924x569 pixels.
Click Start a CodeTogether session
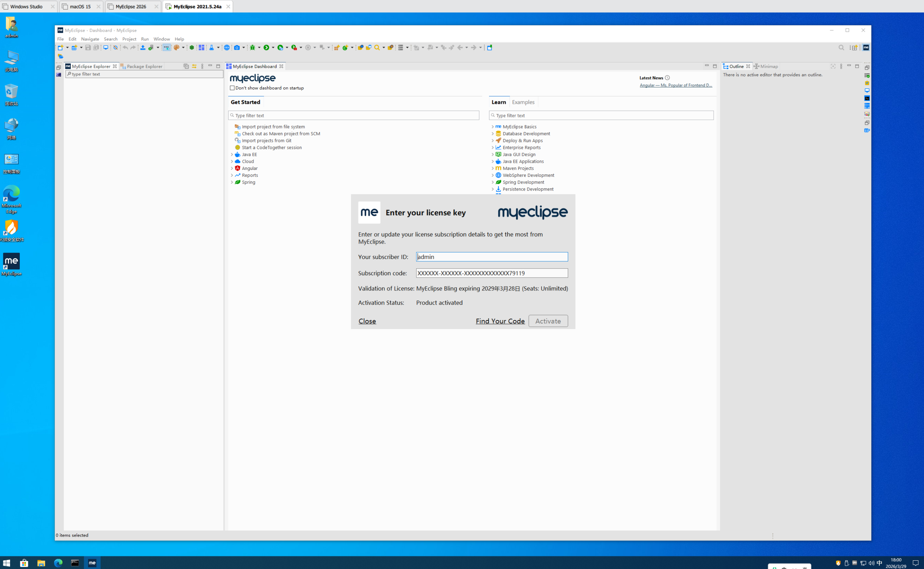(x=272, y=148)
